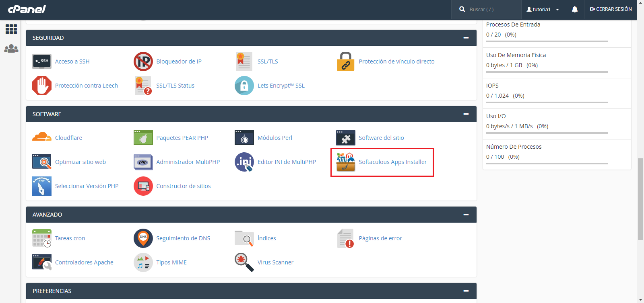Collapse the PREFERENCIAS section

tap(466, 291)
